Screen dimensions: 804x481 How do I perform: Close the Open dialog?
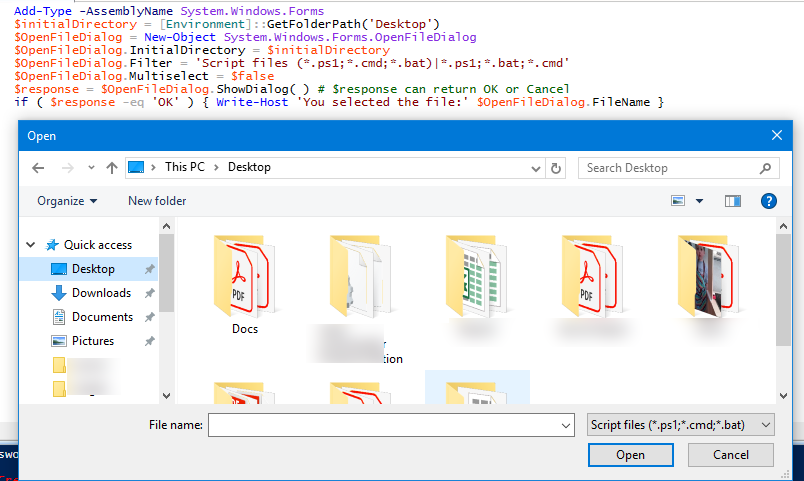coord(777,135)
